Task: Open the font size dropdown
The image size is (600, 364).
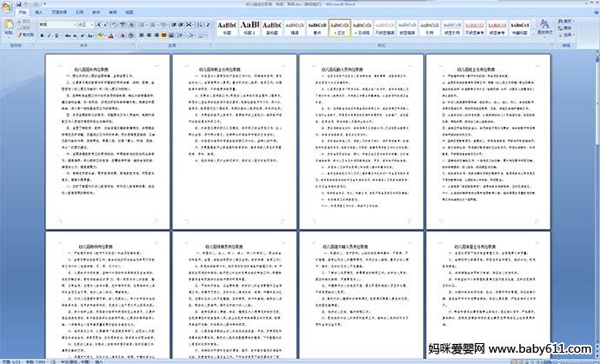Action: (x=91, y=25)
